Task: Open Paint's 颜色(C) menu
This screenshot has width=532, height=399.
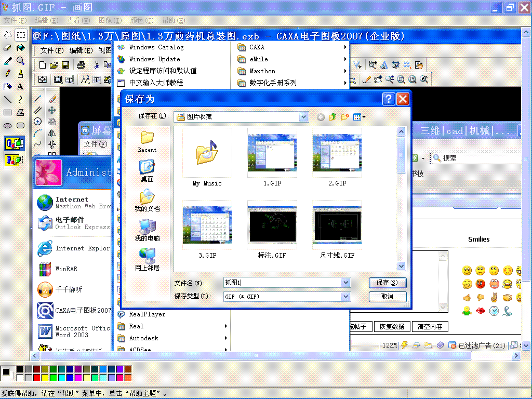Action: point(142,20)
